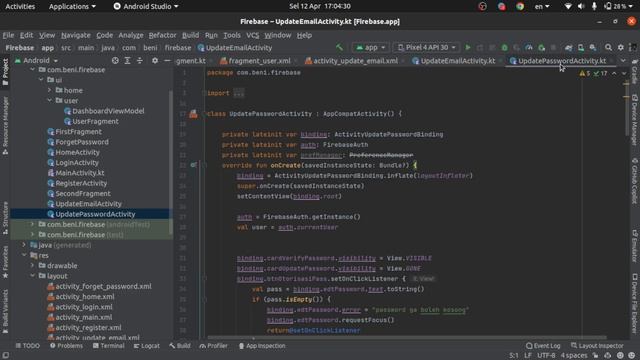The height and width of the screenshot is (360, 640).
Task: Show the hidden editor tabs list chevron
Action: pyautogui.click(x=623, y=60)
